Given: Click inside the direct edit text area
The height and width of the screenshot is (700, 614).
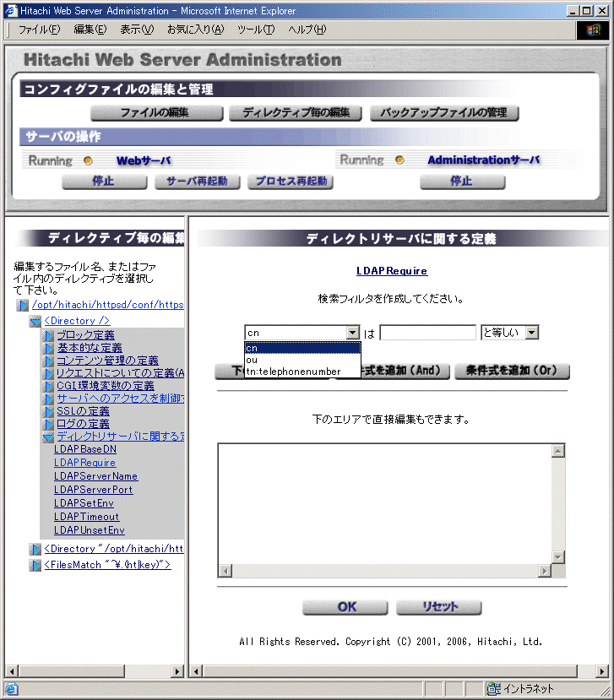Looking at the screenshot, I should (x=385, y=504).
